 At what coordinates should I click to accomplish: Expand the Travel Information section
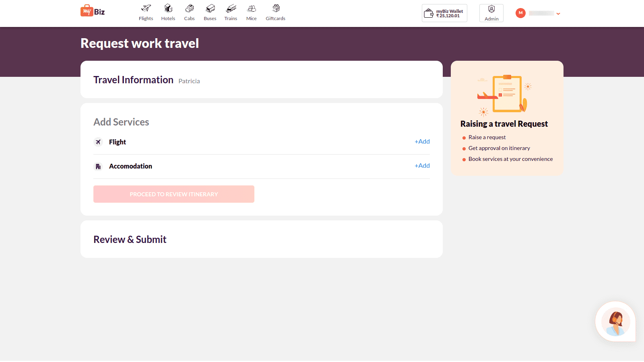click(134, 80)
